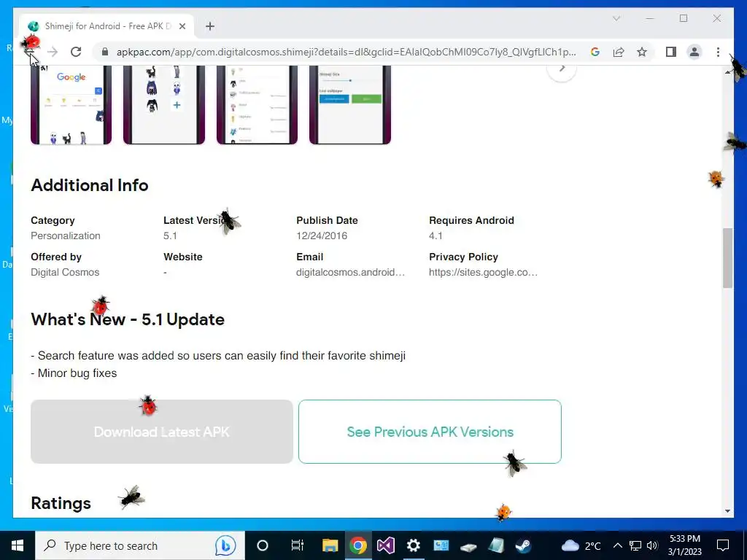
Task: Show next screenshots with carousel arrow
Action: (x=562, y=68)
